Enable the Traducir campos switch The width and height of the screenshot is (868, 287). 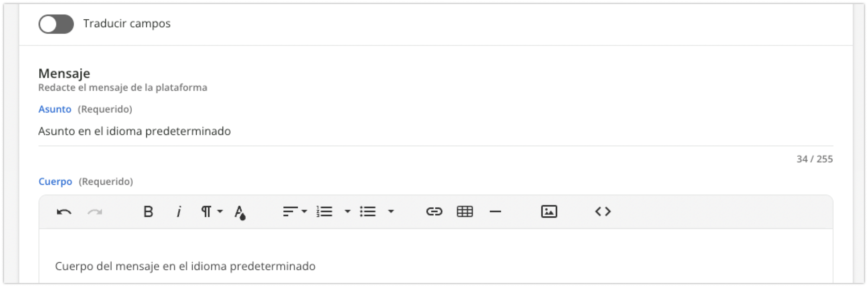[x=56, y=24]
